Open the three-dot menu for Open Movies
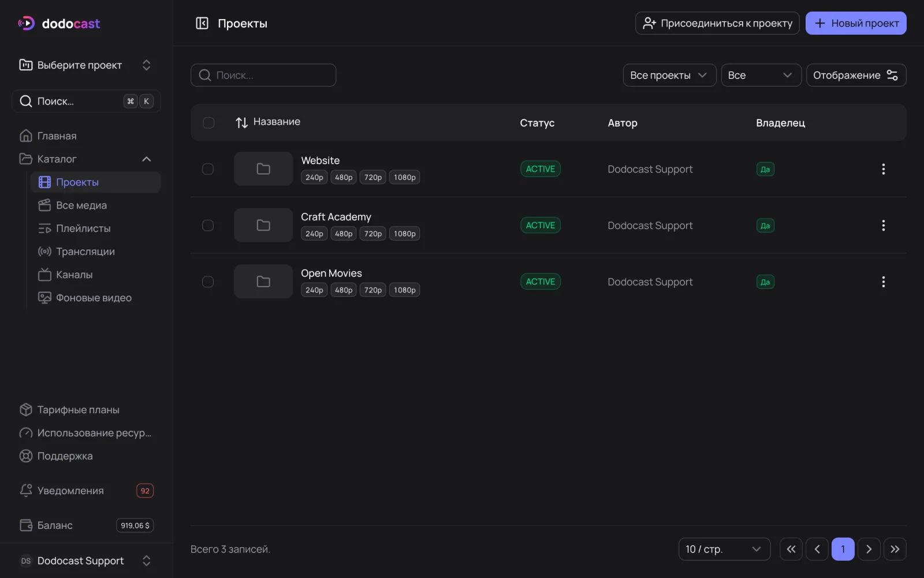The width and height of the screenshot is (924, 578). tap(883, 281)
